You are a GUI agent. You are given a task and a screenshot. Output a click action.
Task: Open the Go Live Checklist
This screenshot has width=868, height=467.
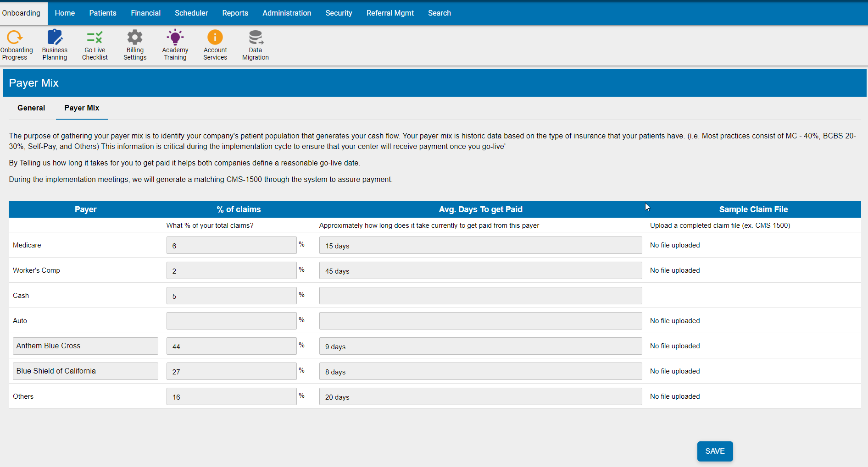click(x=95, y=44)
